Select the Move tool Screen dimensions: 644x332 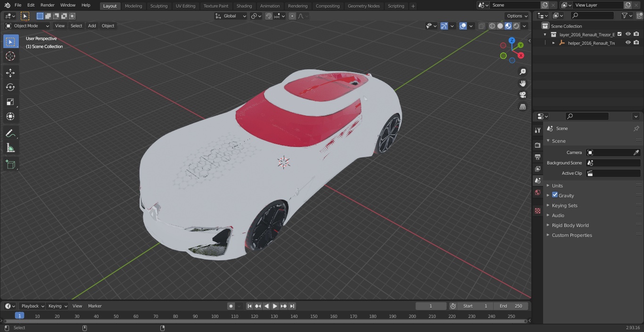(x=10, y=73)
